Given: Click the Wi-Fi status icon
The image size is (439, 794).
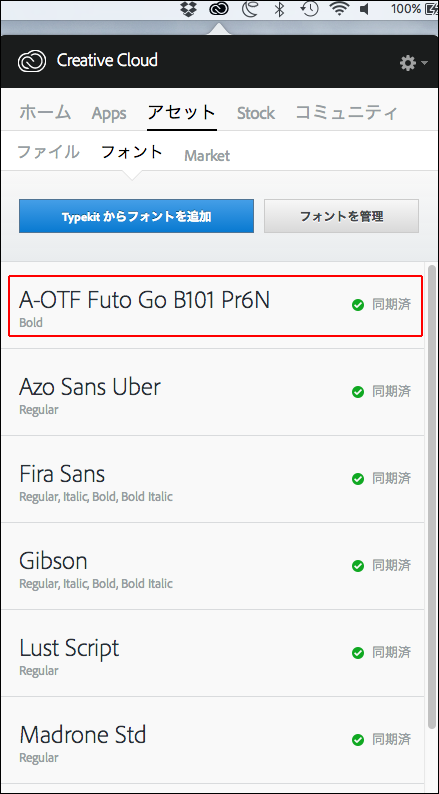Looking at the screenshot, I should click(x=340, y=9).
